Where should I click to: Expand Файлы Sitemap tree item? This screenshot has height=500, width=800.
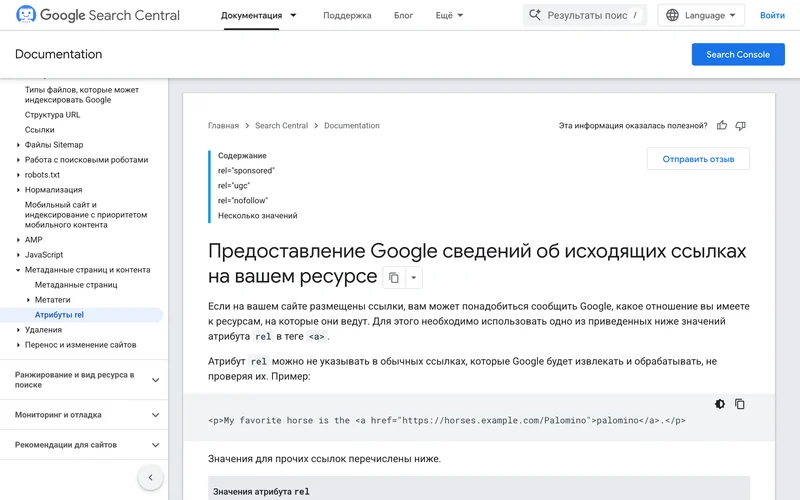coord(18,145)
